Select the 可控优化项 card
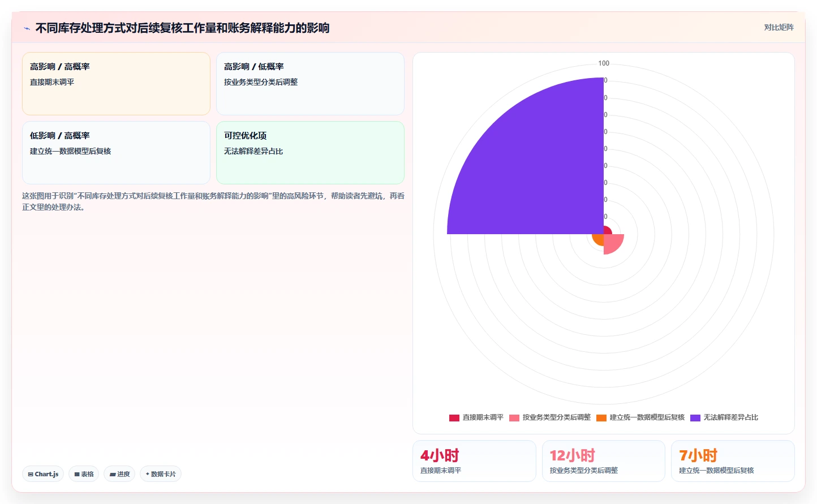817x504 pixels. tap(310, 153)
